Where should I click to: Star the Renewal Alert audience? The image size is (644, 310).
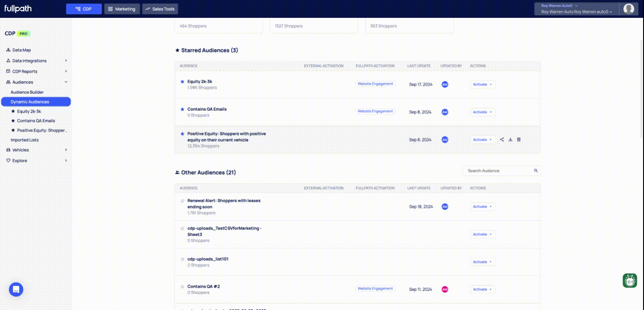182,201
